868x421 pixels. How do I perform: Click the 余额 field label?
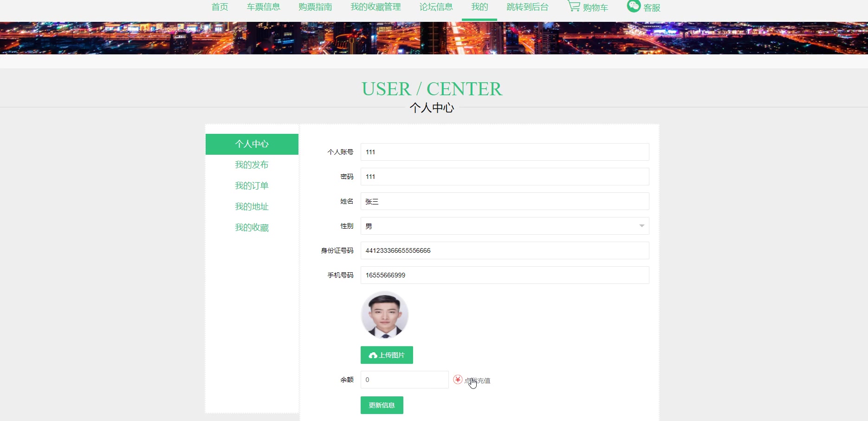point(347,380)
